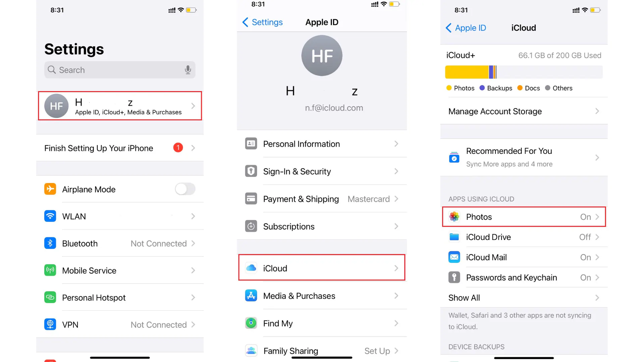Screen dimensions: 644x362
Task: Open Bluetooth settings
Action: coord(119,243)
